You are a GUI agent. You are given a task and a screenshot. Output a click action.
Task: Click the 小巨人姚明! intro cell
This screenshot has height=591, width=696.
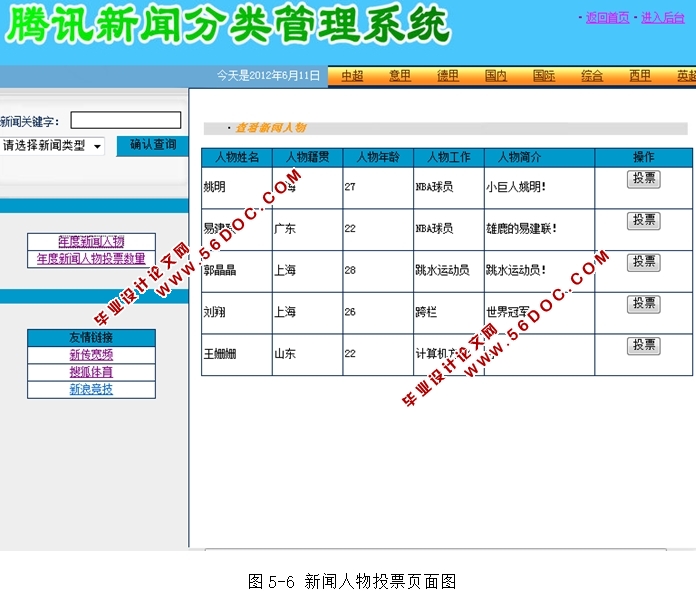(x=539, y=187)
